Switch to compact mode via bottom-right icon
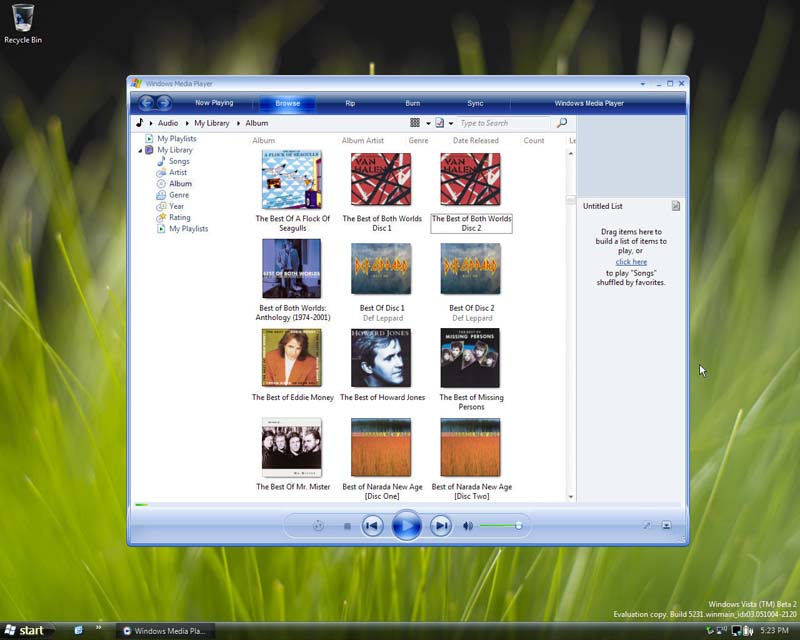 (666, 526)
